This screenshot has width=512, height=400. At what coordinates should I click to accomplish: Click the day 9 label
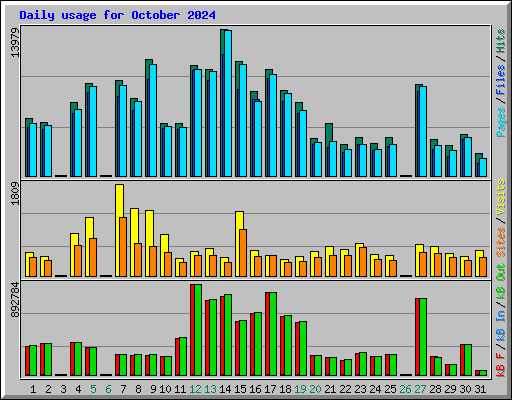(153, 389)
